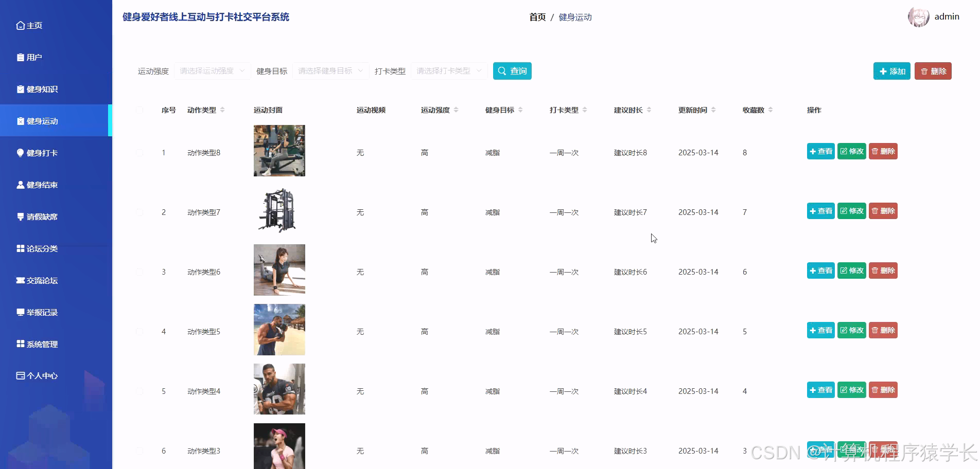
Task: Open the 运动强度 filter dropdown
Action: [213, 71]
